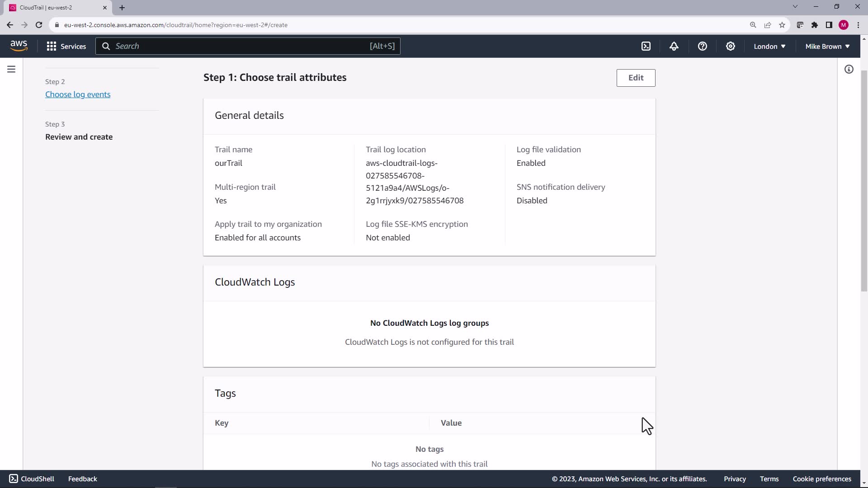This screenshot has height=488, width=868.
Task: Bookmark this page with star icon
Action: 782,25
